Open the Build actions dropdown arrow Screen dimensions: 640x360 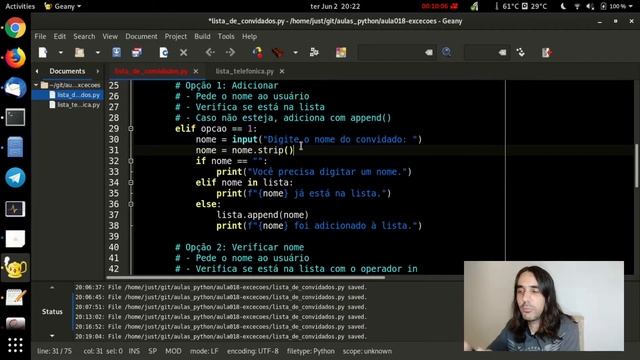click(x=296, y=52)
